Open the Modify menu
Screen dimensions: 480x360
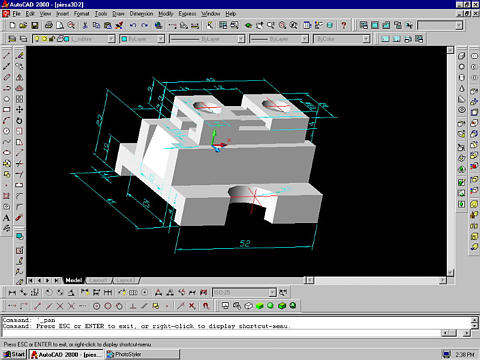click(x=166, y=14)
